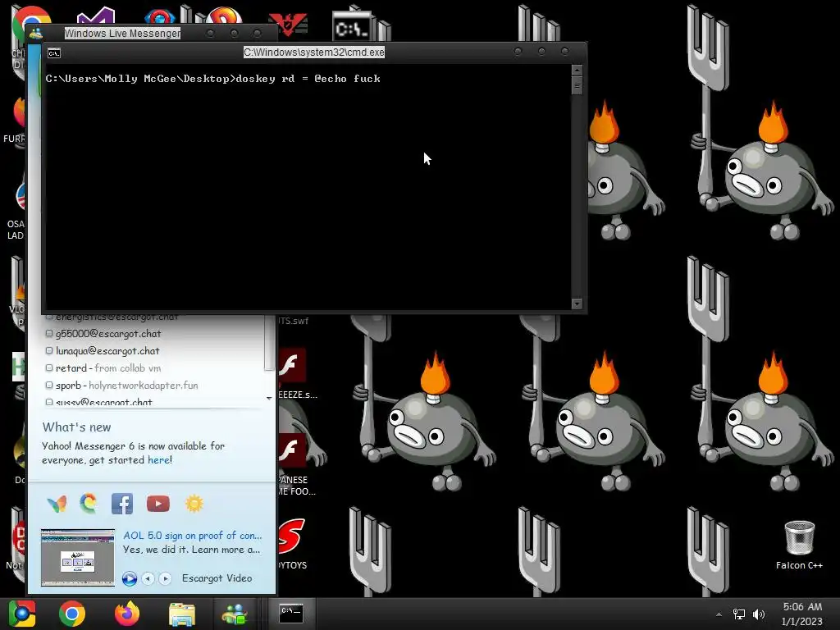Click status icon beside sporb contact
The height and width of the screenshot is (630, 840).
coord(48,386)
